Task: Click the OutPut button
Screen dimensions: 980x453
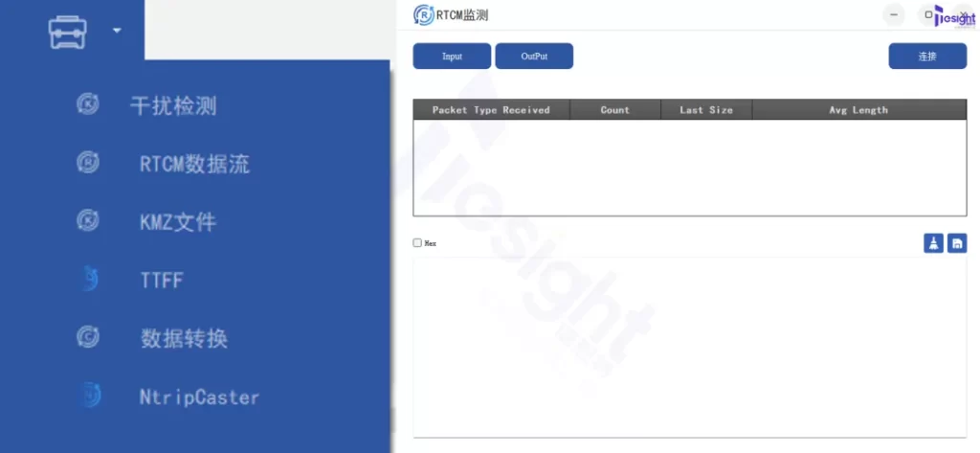Action: click(x=534, y=57)
